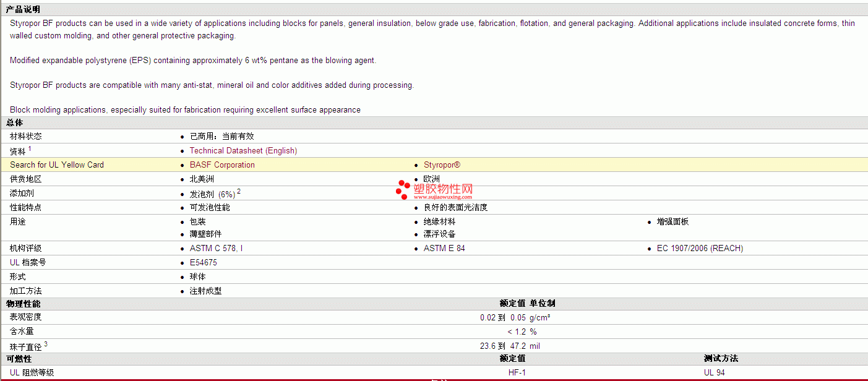Image resolution: width=868 pixels, height=381 pixels.
Task: Select the 用途 row label
Action: 18,221
